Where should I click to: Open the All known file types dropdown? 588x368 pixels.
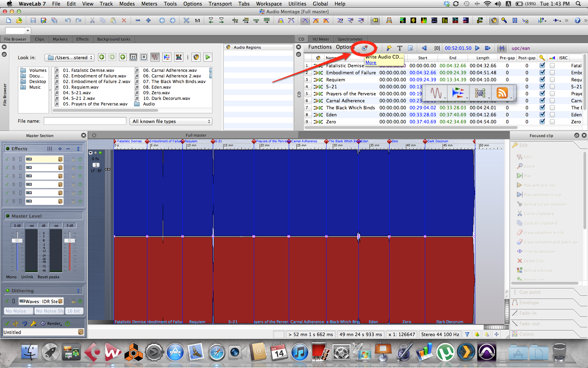(x=171, y=121)
